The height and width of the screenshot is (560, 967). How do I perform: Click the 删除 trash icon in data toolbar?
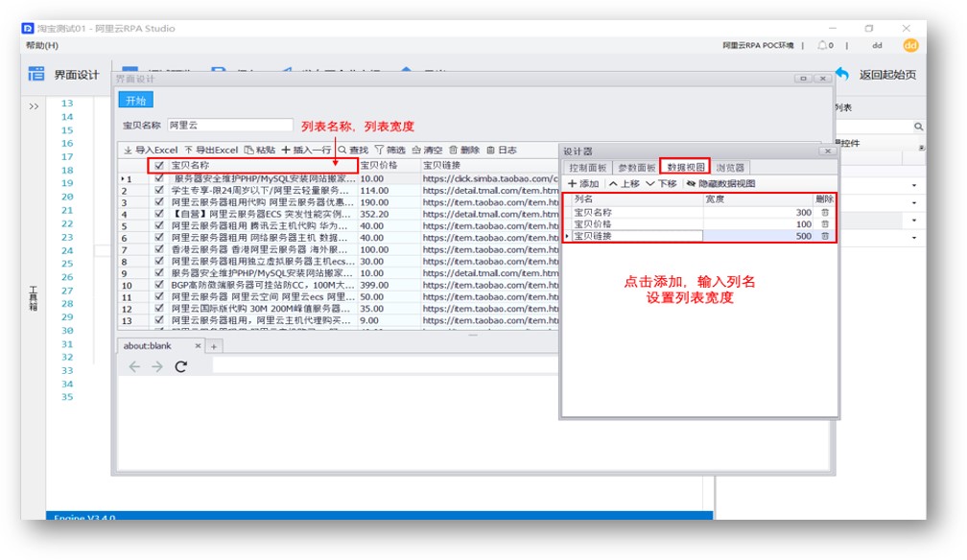pos(453,150)
